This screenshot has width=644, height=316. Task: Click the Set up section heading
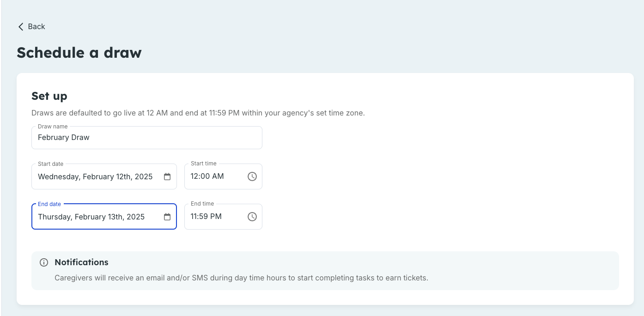(x=49, y=96)
